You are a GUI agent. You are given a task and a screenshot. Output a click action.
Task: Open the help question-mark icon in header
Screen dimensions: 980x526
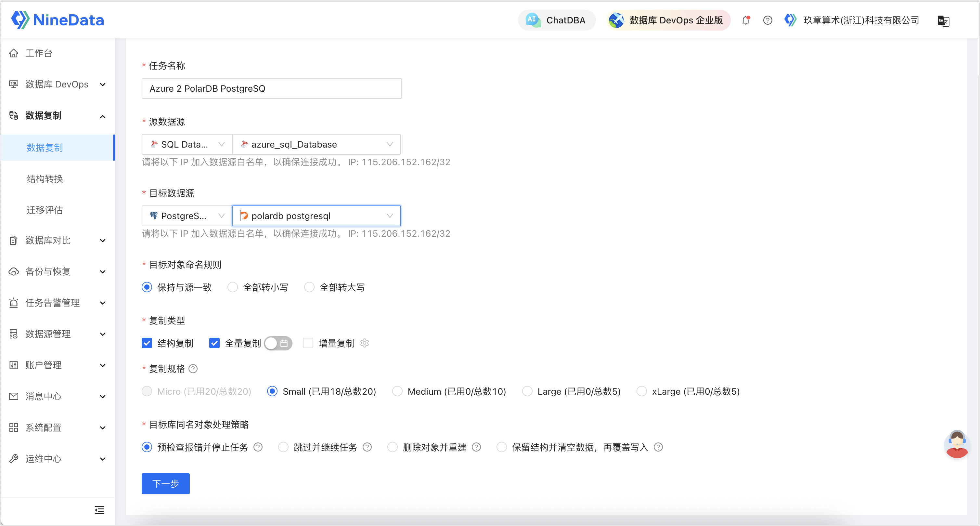click(767, 20)
